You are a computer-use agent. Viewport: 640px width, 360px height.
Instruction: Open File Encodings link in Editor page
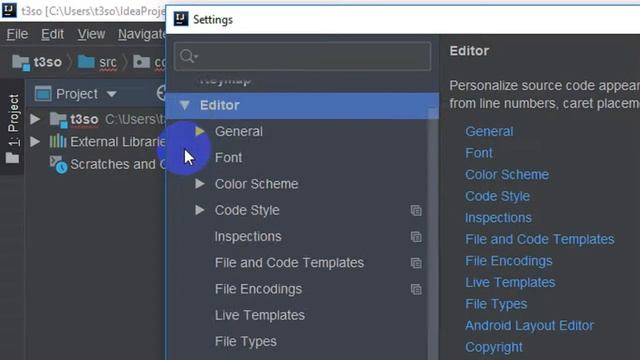pos(509,261)
